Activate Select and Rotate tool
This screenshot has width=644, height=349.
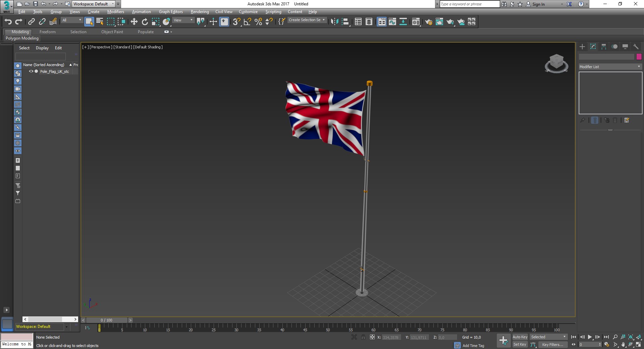145,22
